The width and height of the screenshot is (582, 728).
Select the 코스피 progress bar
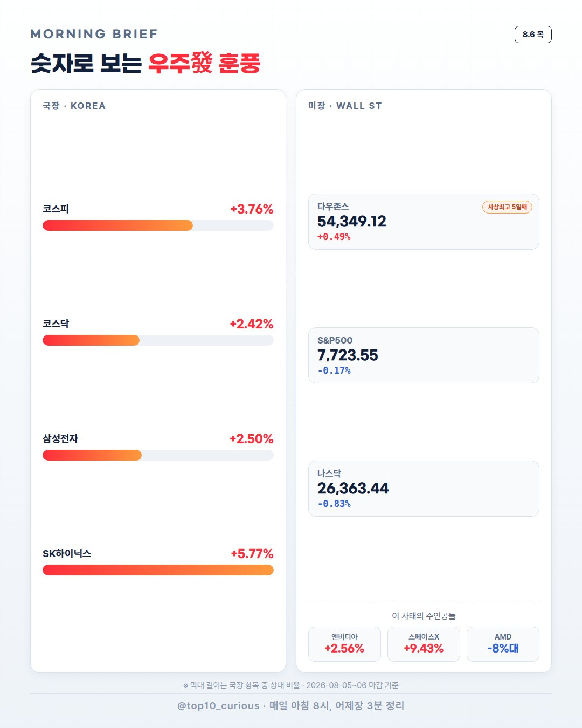(x=158, y=225)
